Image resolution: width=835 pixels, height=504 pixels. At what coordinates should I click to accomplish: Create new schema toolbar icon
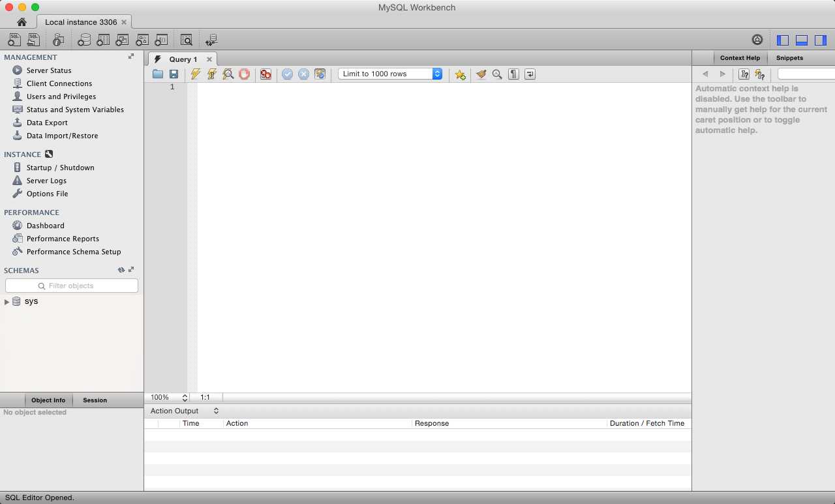[83, 40]
